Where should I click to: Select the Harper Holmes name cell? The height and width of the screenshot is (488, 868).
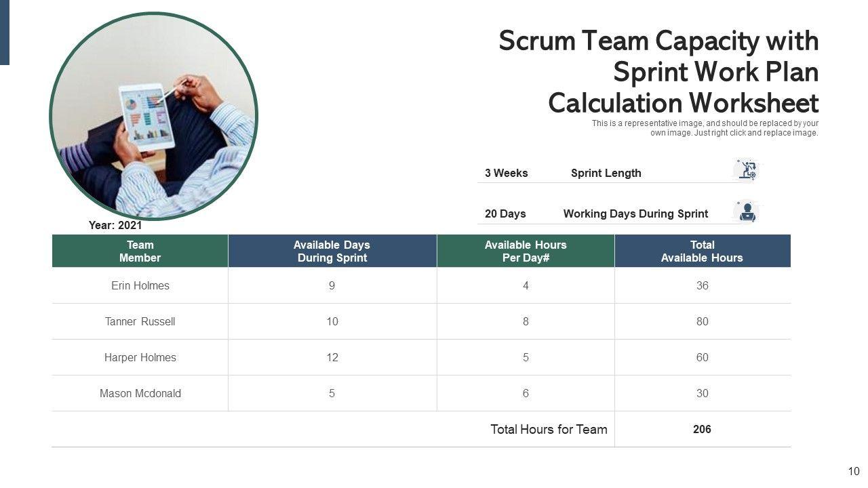[x=140, y=358]
